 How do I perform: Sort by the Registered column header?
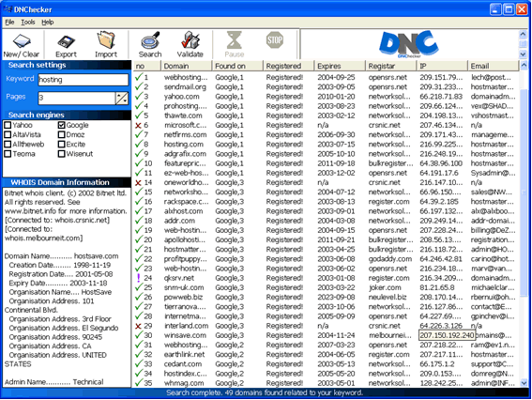pos(288,66)
